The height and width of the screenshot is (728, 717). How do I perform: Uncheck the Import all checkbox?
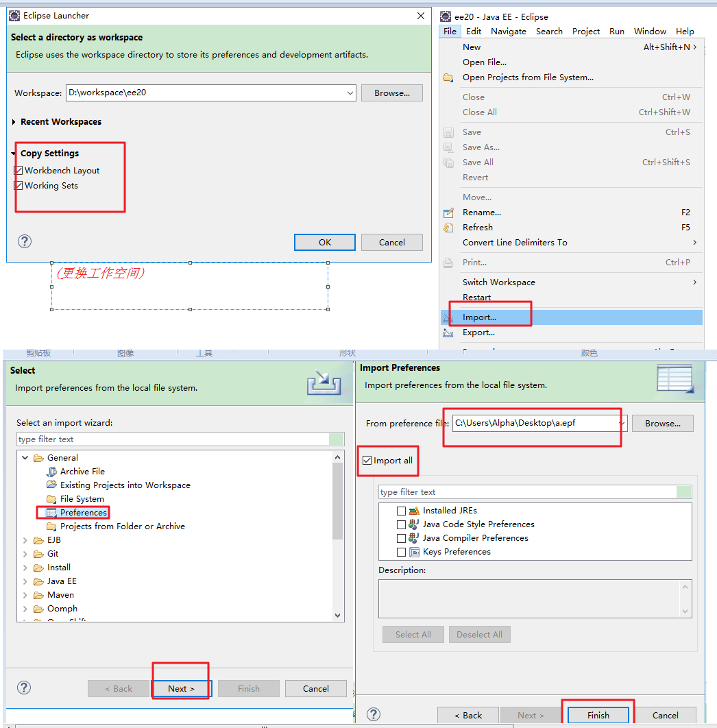point(367,461)
